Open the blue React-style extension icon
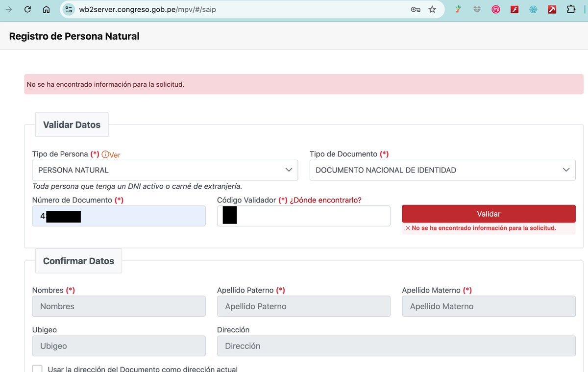This screenshot has width=588, height=372. pyautogui.click(x=533, y=9)
